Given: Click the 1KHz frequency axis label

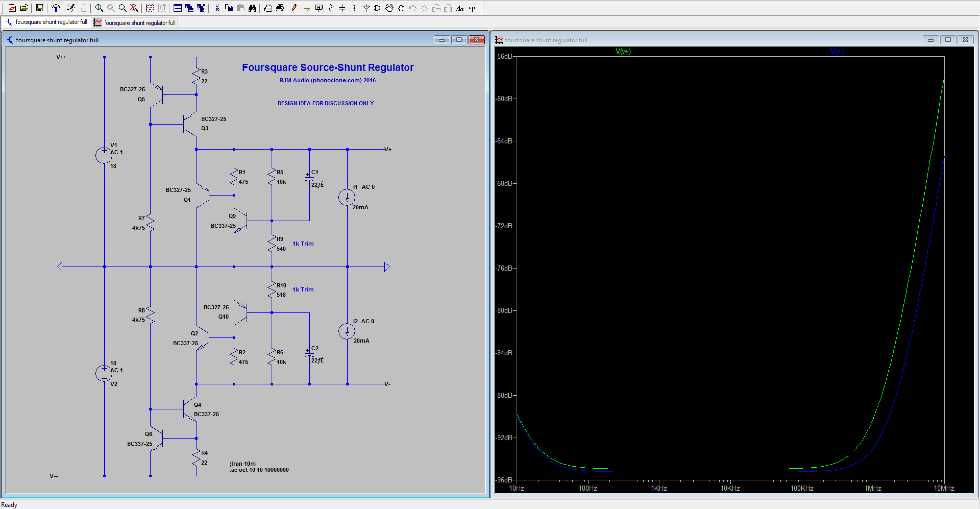Looking at the screenshot, I should (x=658, y=488).
